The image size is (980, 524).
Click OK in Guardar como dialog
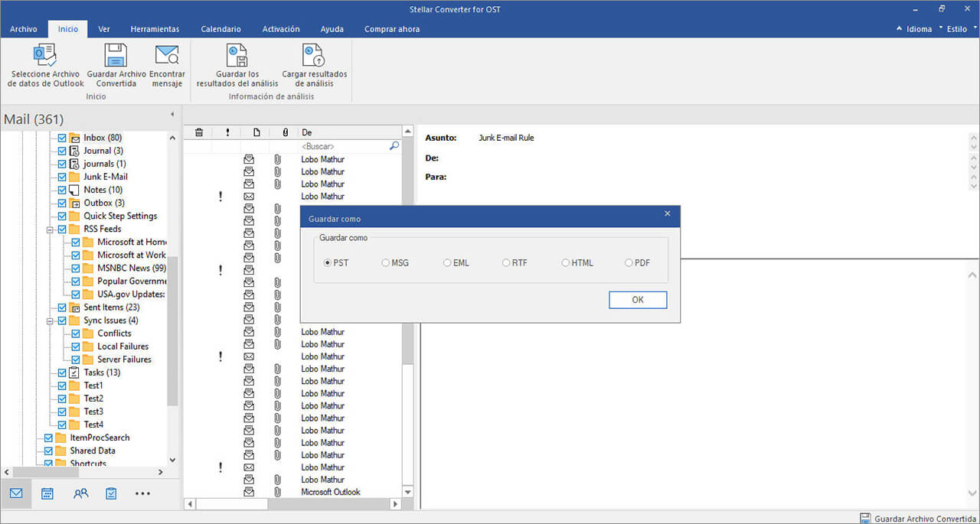click(x=638, y=300)
